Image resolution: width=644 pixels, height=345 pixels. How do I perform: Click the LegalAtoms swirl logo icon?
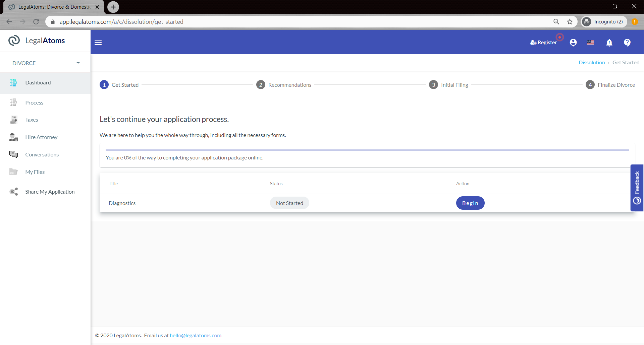(14, 41)
